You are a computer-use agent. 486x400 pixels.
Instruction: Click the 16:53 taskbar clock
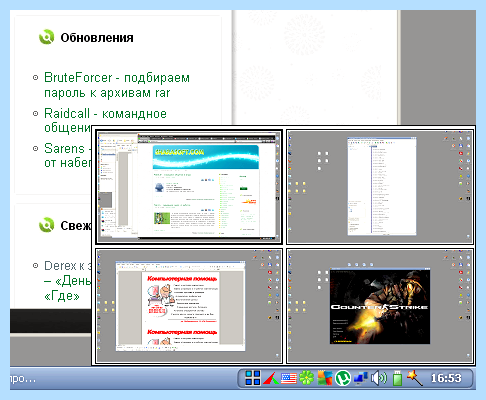pos(446,378)
